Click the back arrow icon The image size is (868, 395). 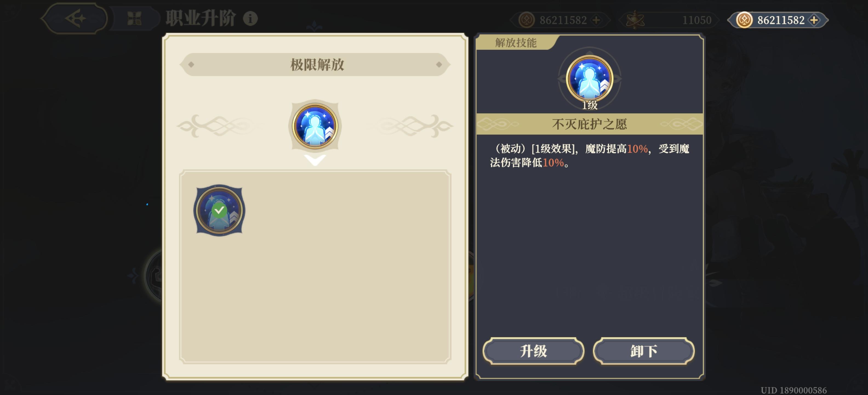(75, 18)
